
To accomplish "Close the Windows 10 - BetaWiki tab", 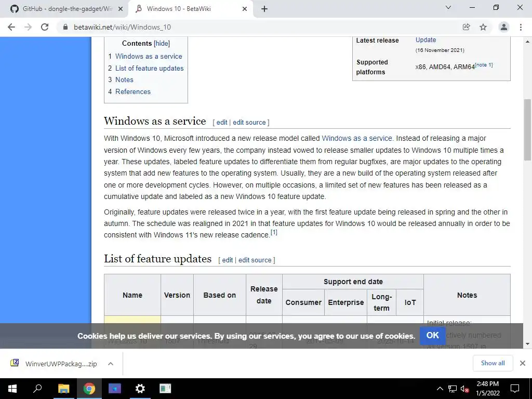I will click(245, 9).
